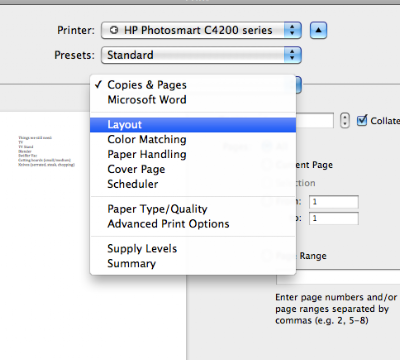400x360 pixels.
Task: Click the To page number field
Action: 334,219
